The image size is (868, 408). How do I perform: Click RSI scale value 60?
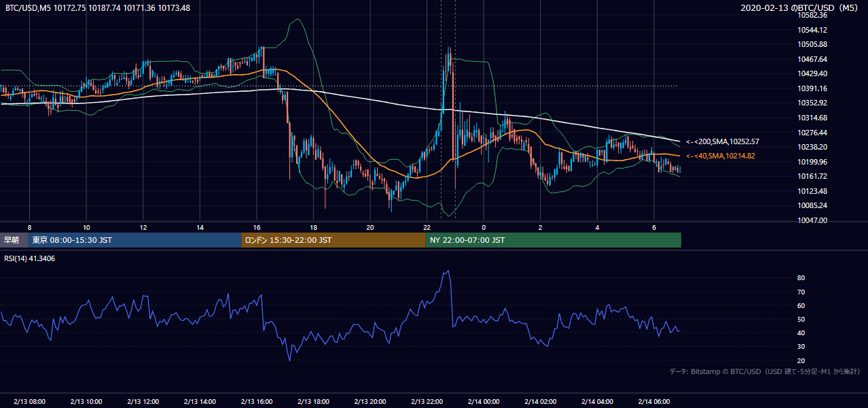[801, 305]
